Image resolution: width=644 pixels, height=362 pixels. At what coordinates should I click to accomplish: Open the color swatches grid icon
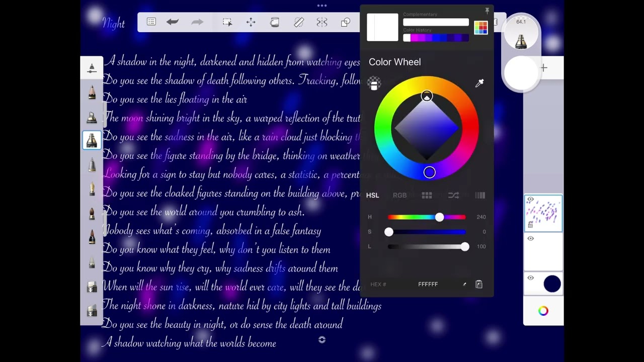481,28
